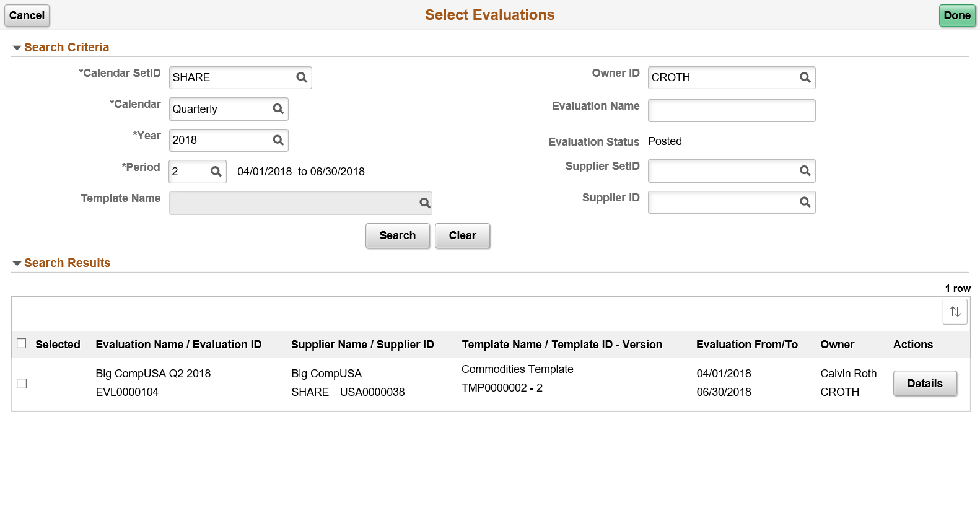
Task: Open lookup icon for Template Name
Action: 424,203
